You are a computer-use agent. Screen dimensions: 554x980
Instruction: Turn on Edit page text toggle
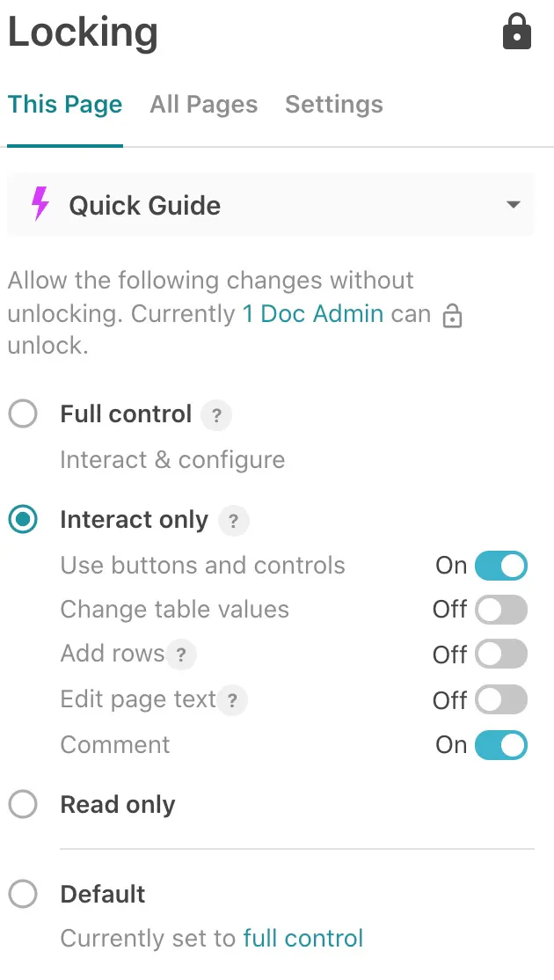point(500,700)
